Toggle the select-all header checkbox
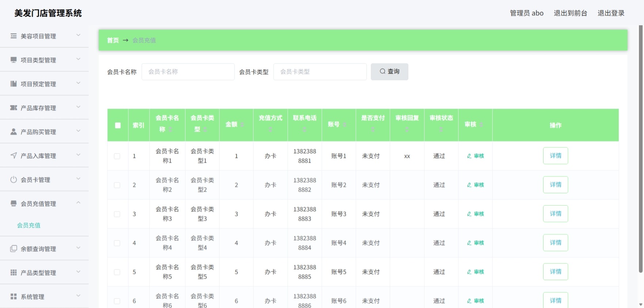 (x=118, y=125)
